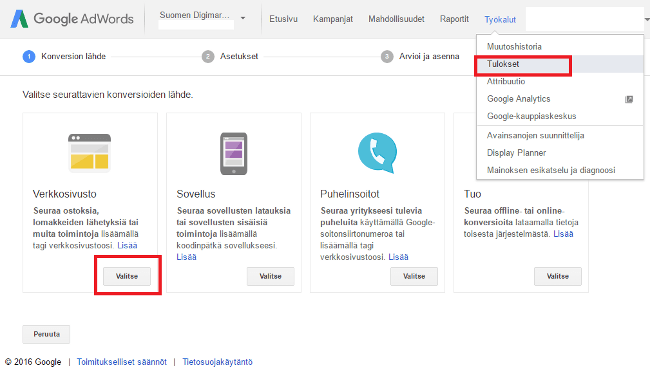Click the external link icon beside Google Analytics
The height and width of the screenshot is (379, 650).
[629, 99]
